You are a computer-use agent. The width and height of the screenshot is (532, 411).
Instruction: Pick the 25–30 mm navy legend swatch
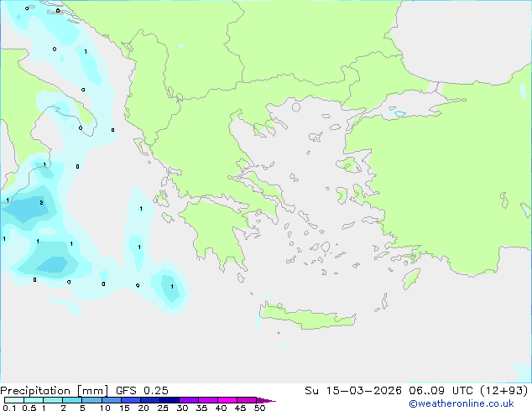(169, 400)
